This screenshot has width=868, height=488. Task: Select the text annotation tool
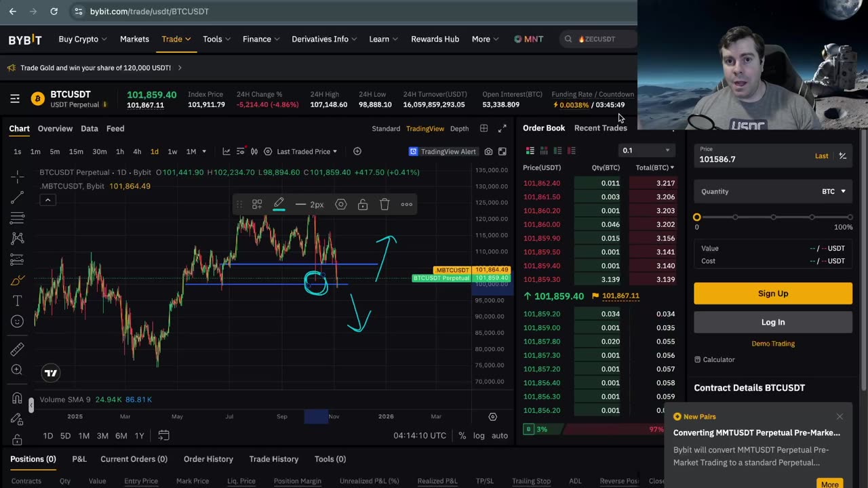click(17, 300)
